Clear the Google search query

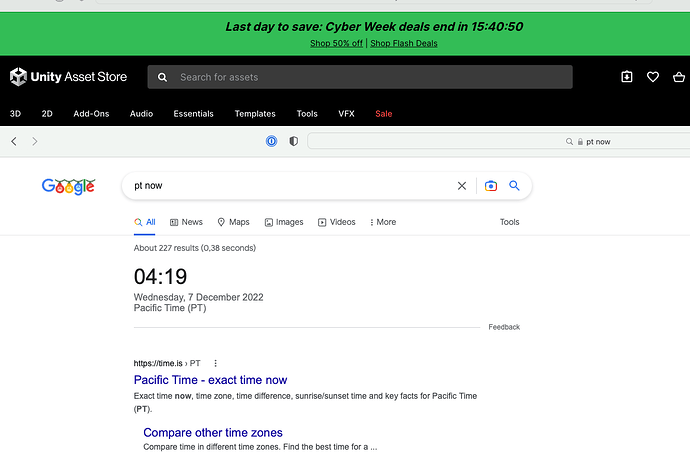click(x=462, y=186)
